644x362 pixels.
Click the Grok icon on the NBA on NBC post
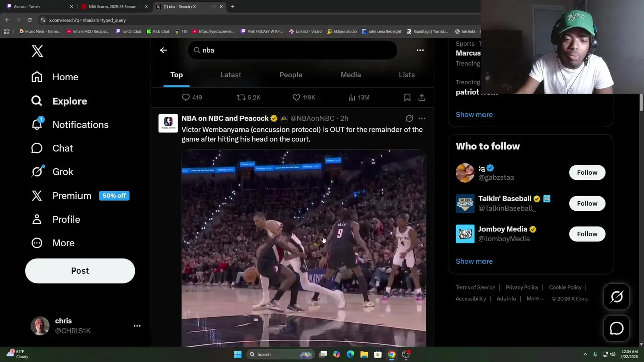click(409, 118)
